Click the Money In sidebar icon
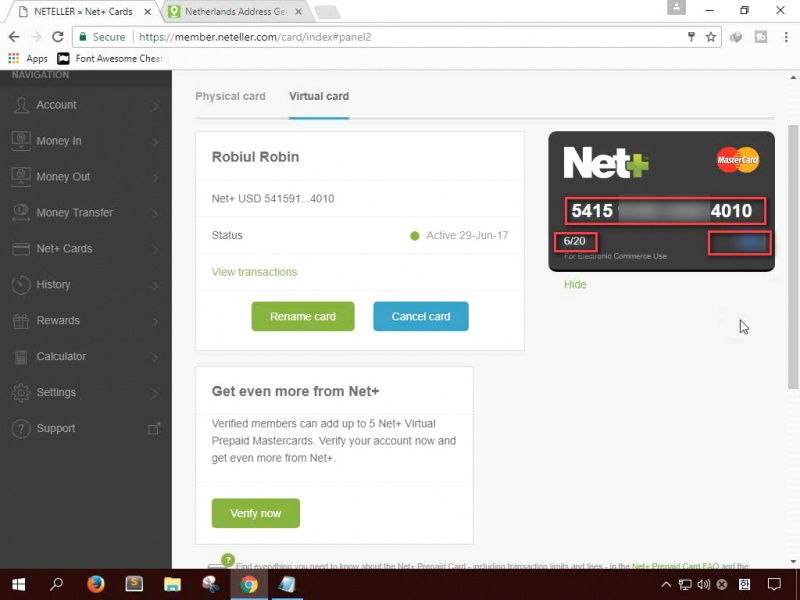800x600 pixels. coord(21,141)
